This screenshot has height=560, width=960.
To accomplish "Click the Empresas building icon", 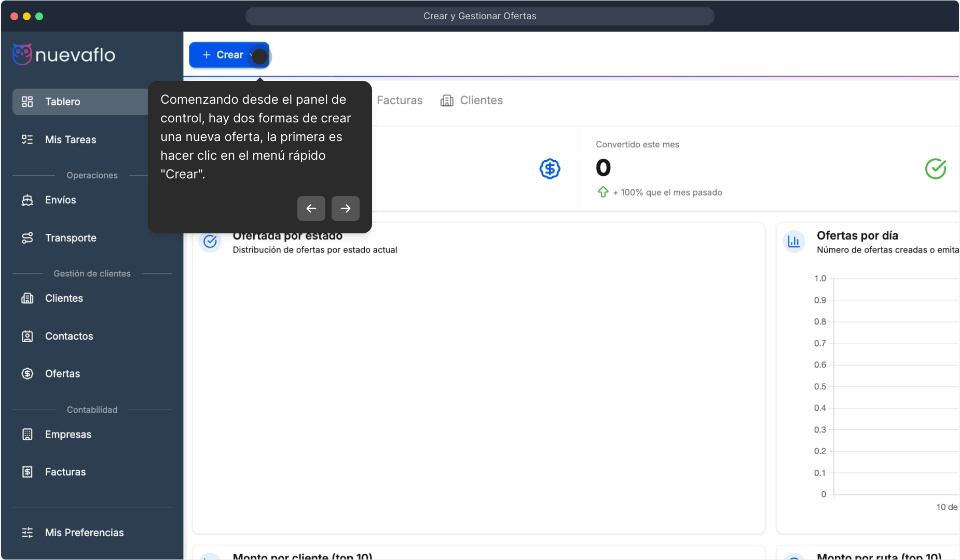I will pyautogui.click(x=28, y=435).
